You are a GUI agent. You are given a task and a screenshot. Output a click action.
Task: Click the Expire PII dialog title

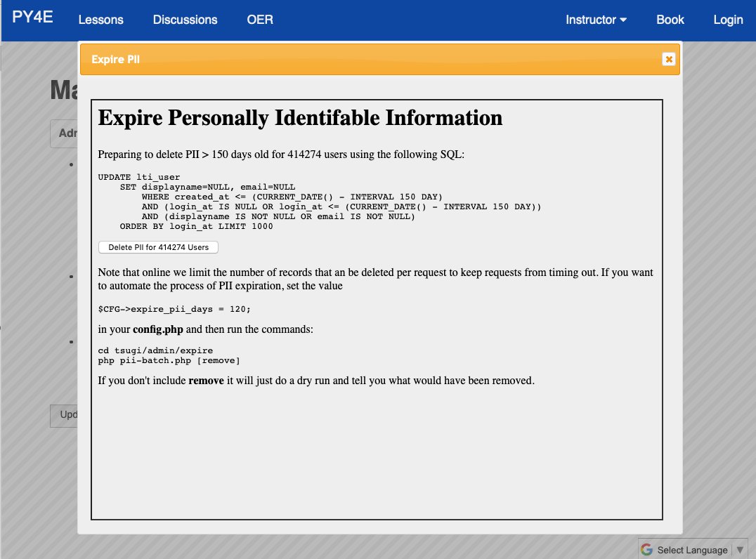(x=115, y=59)
